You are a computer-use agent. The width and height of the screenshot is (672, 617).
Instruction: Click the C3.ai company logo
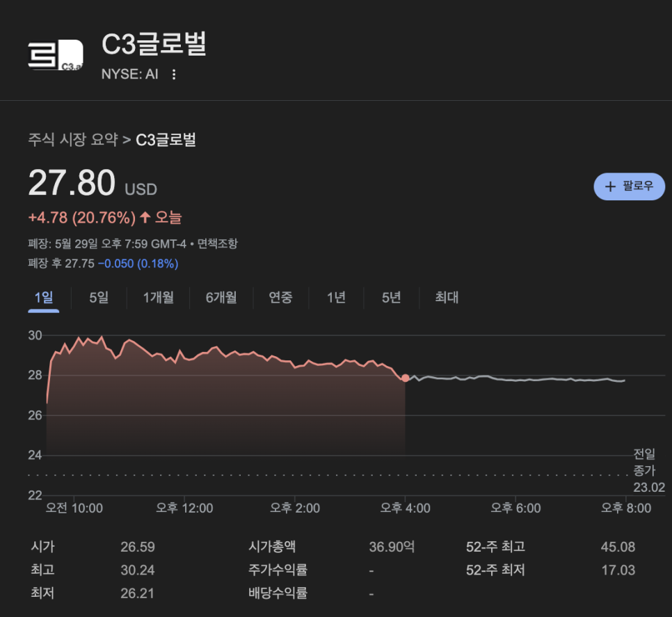tap(56, 54)
